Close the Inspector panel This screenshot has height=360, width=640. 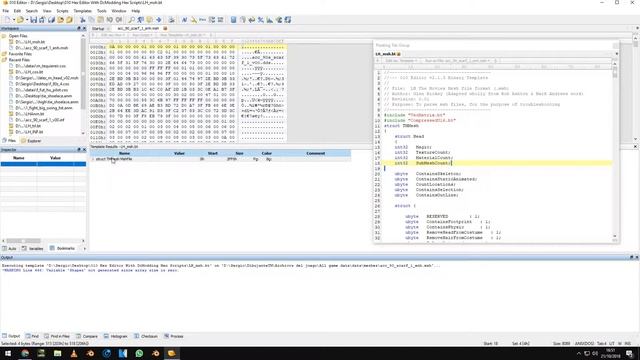84,150
